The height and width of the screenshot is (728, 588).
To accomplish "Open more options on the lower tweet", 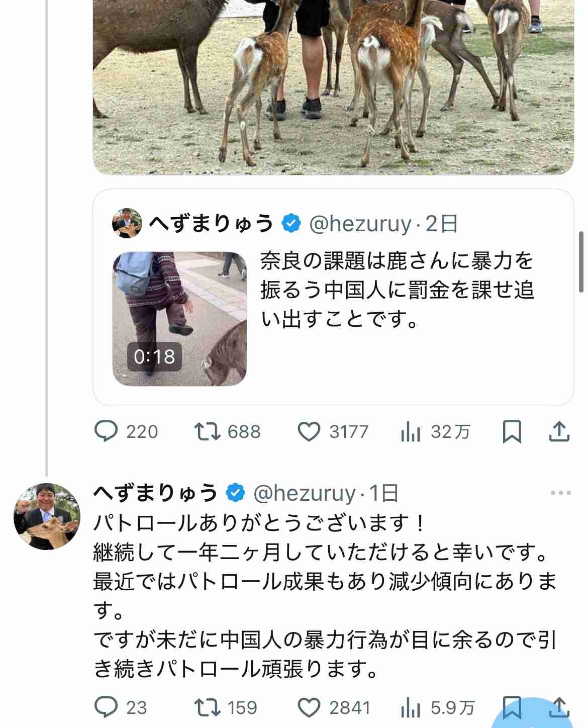I will [560, 493].
